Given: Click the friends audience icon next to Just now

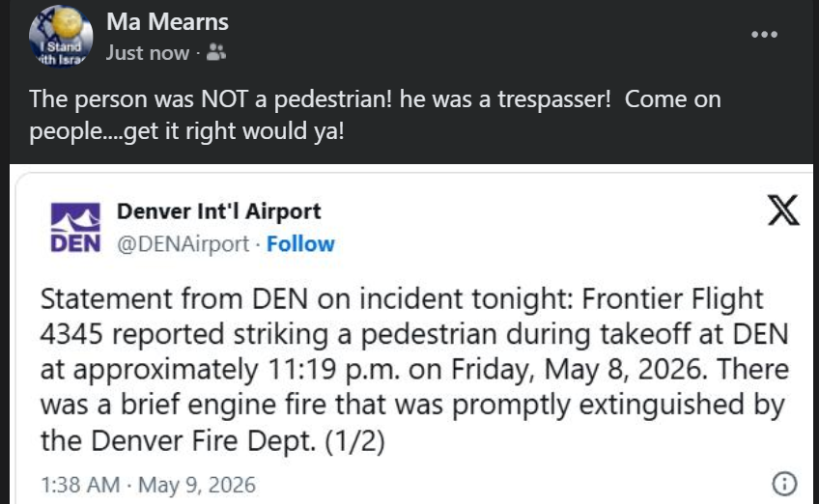Looking at the screenshot, I should pos(215,52).
